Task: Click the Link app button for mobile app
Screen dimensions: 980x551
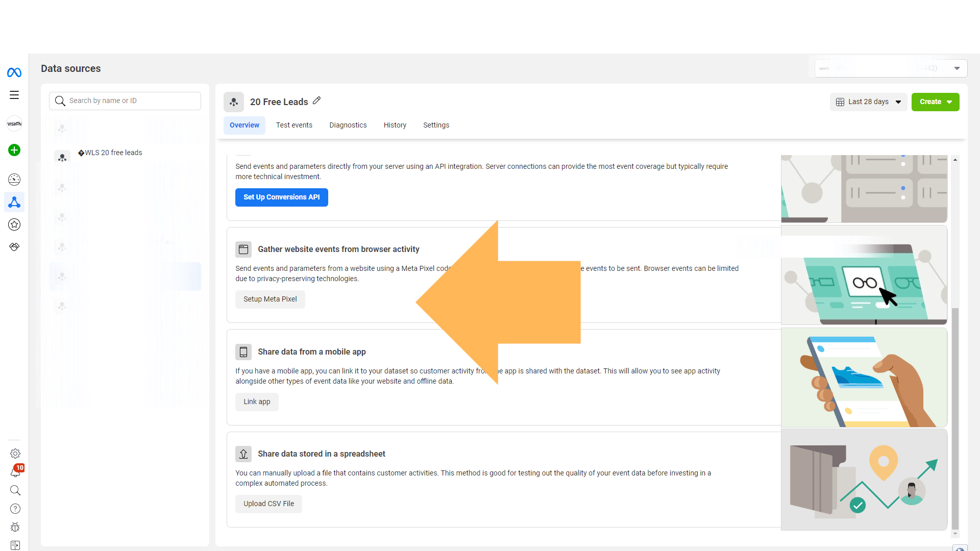Action: [256, 402]
